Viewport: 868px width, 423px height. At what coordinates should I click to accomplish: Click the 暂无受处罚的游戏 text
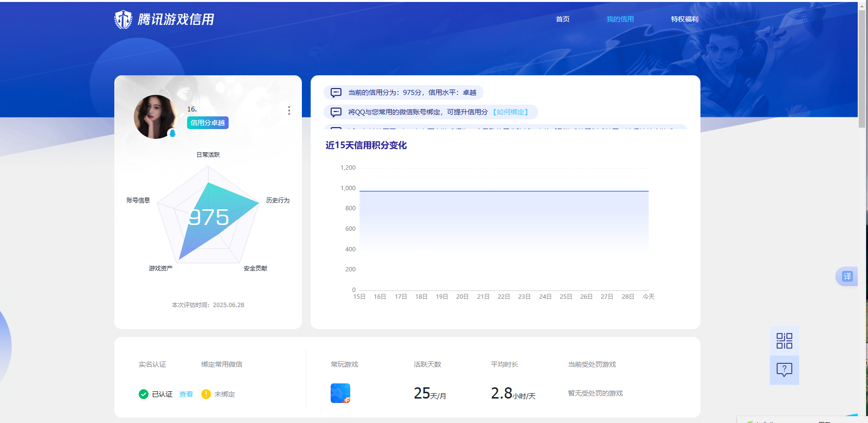pos(595,393)
